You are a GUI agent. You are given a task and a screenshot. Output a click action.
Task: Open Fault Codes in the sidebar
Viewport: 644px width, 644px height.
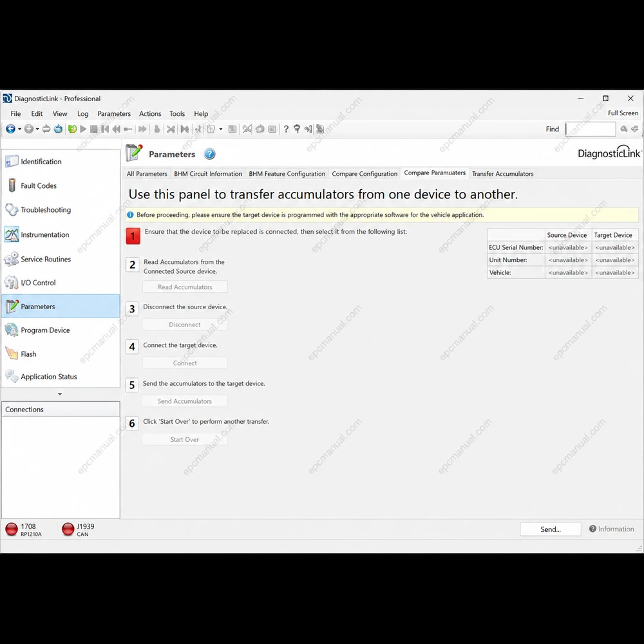click(61, 185)
